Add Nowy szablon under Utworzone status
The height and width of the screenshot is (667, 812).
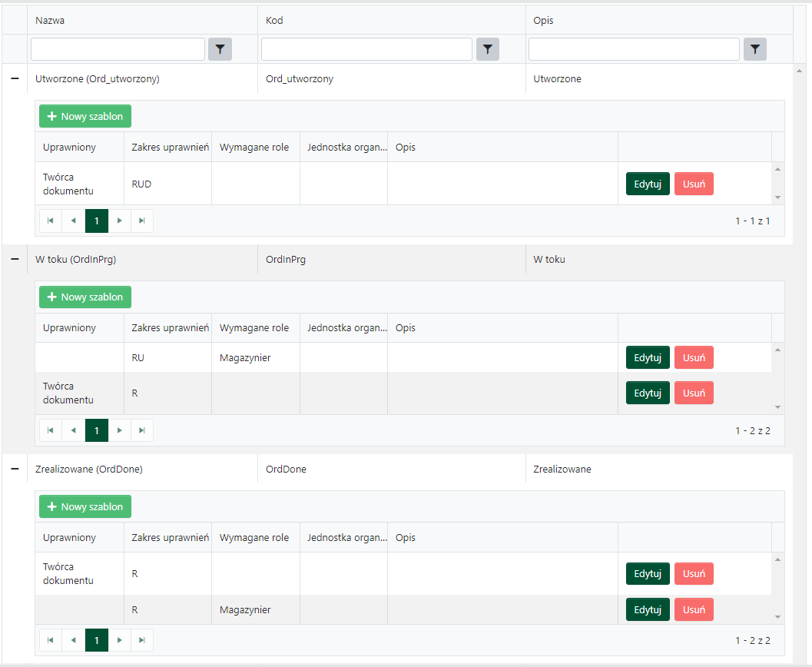85,116
